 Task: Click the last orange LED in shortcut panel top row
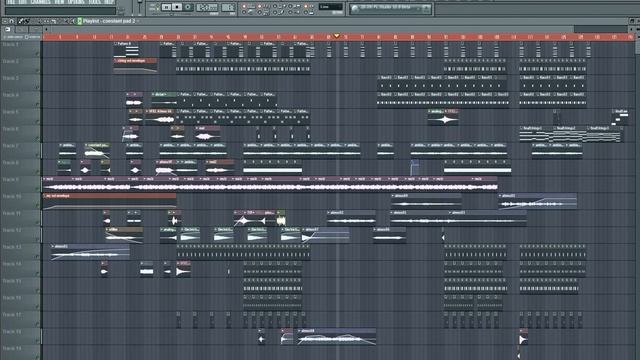[306, 6]
